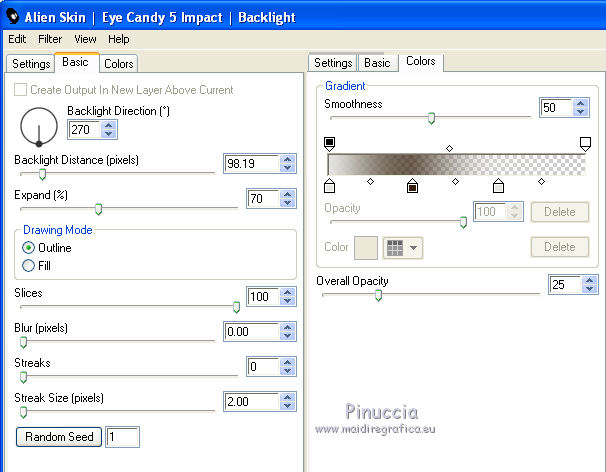The width and height of the screenshot is (606, 472).
Task: Switch to right panel Basic tab
Action: 377,63
